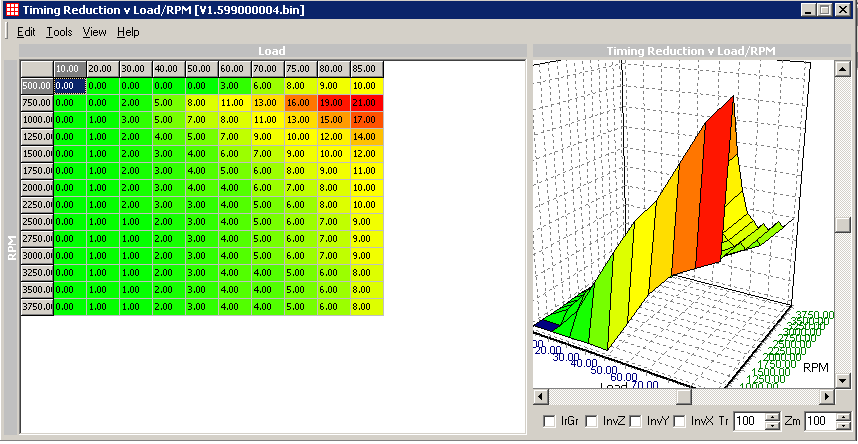The height and width of the screenshot is (444, 858).
Task: Open the Help menu
Action: [x=128, y=32]
